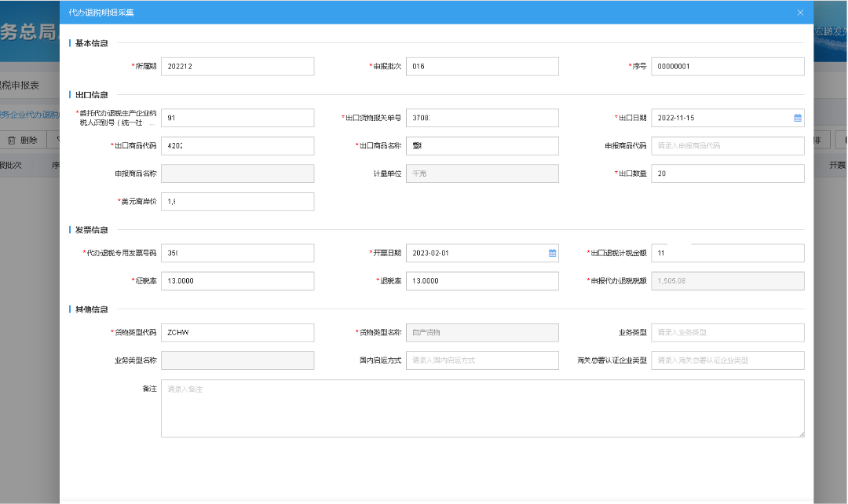Click the 申报商品代码 input field
848x504 pixels.
pos(727,146)
